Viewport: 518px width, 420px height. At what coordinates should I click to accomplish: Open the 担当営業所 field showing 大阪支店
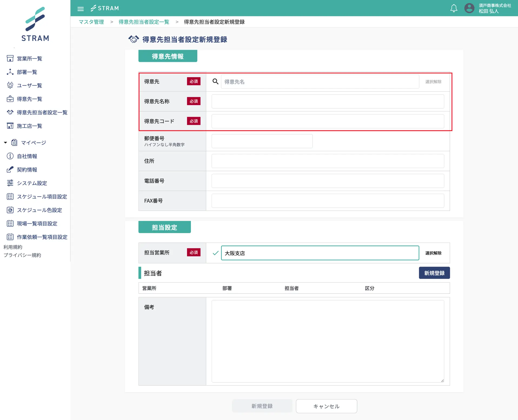click(320, 253)
